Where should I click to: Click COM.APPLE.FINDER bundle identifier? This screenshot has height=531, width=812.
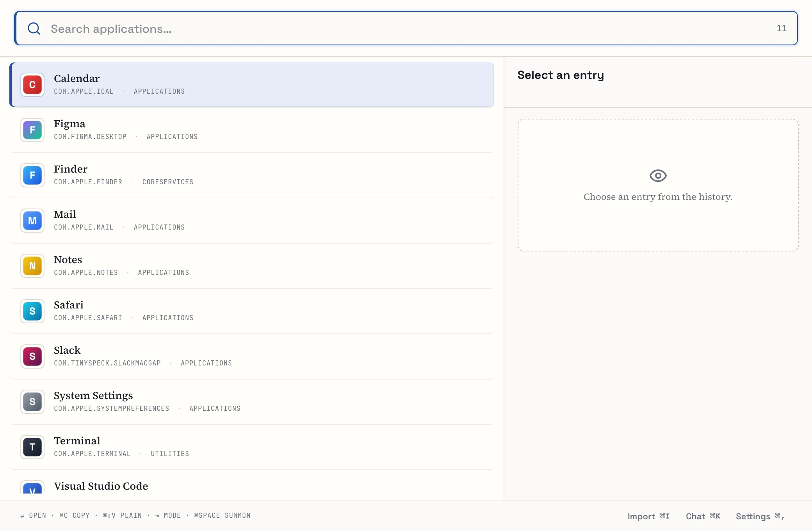point(88,182)
